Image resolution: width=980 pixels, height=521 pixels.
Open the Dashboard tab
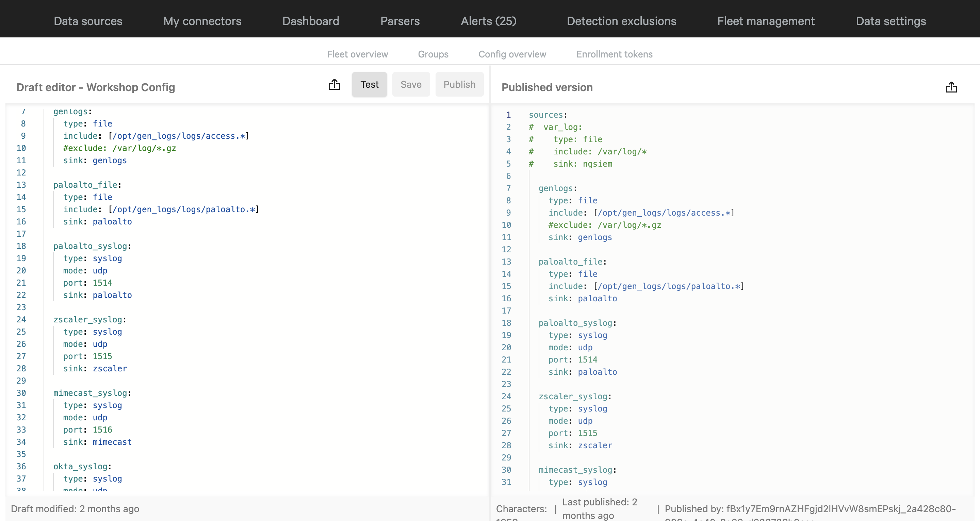point(311,21)
